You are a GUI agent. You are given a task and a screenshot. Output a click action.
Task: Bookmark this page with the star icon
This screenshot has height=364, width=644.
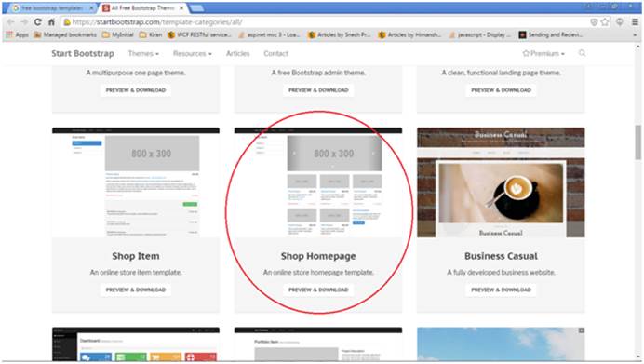click(605, 22)
